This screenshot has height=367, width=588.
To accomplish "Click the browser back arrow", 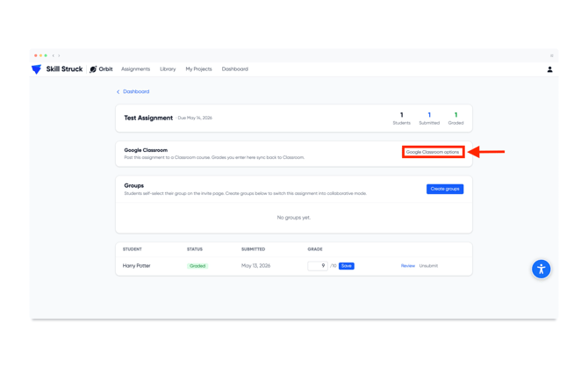I will pyautogui.click(x=54, y=55).
